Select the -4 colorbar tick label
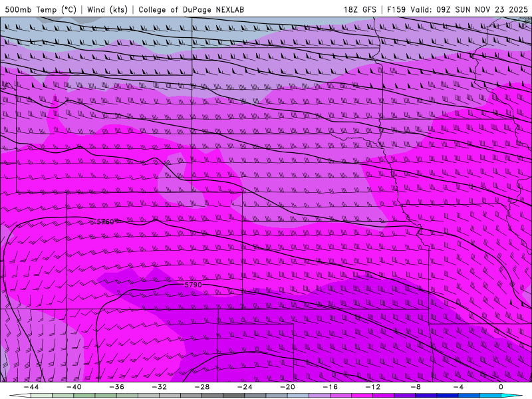This screenshot has height=399, width=532. point(458,387)
